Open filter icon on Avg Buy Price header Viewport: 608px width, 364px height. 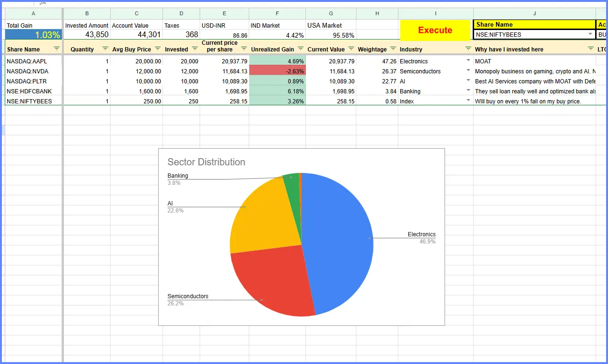158,49
